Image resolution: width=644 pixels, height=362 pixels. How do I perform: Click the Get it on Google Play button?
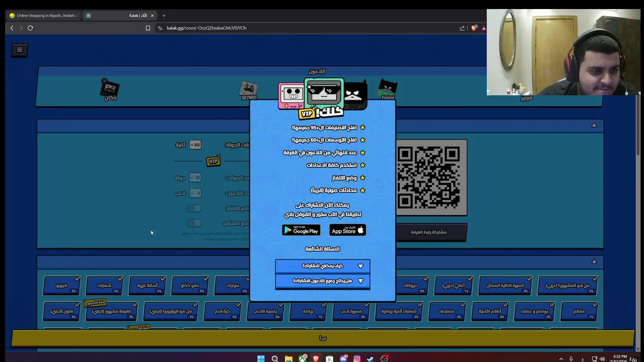(301, 230)
